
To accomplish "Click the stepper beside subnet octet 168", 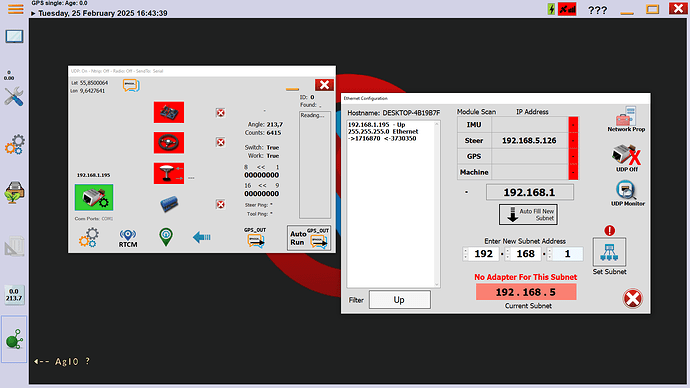I will pyautogui.click(x=507, y=254).
